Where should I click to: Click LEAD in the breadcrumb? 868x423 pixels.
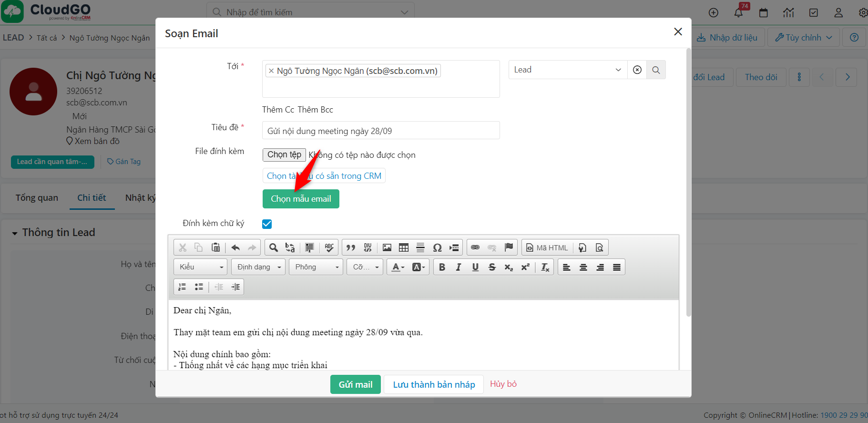[x=13, y=38]
